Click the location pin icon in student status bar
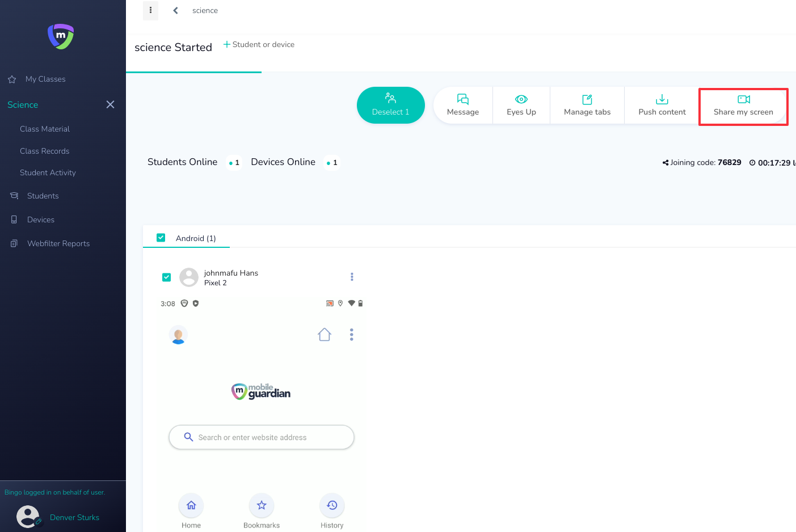Viewport: 796px width, 532px height. (340, 303)
